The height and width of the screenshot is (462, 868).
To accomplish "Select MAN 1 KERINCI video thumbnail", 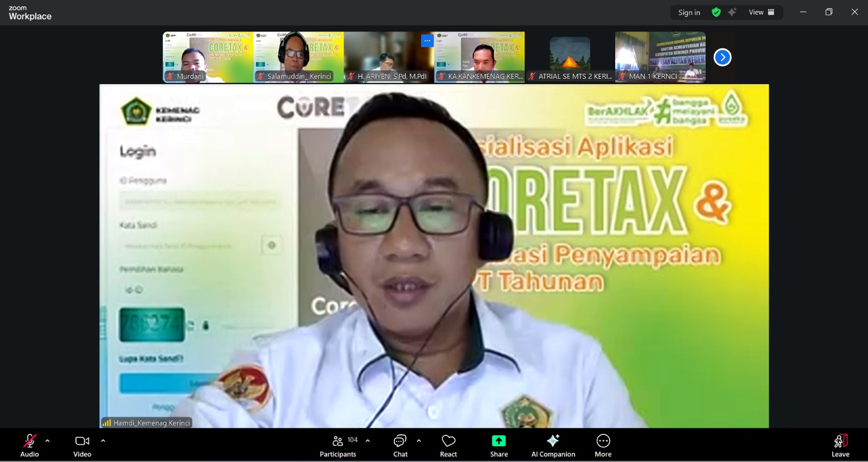I will tap(660, 56).
